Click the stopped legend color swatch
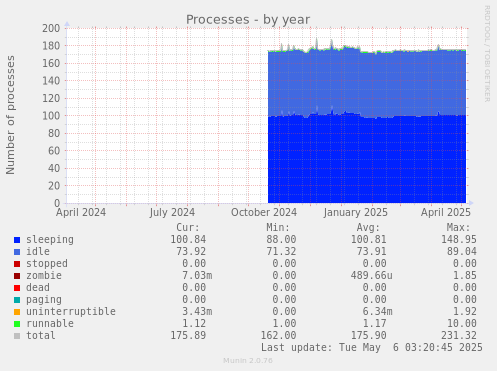Image resolution: width=497 pixels, height=371 pixels. (17, 264)
